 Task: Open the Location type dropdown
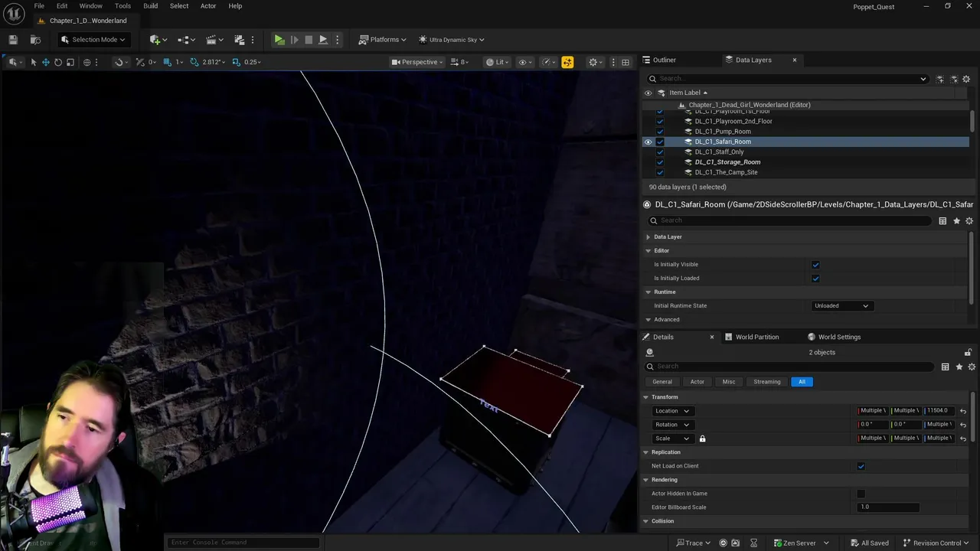(x=671, y=411)
